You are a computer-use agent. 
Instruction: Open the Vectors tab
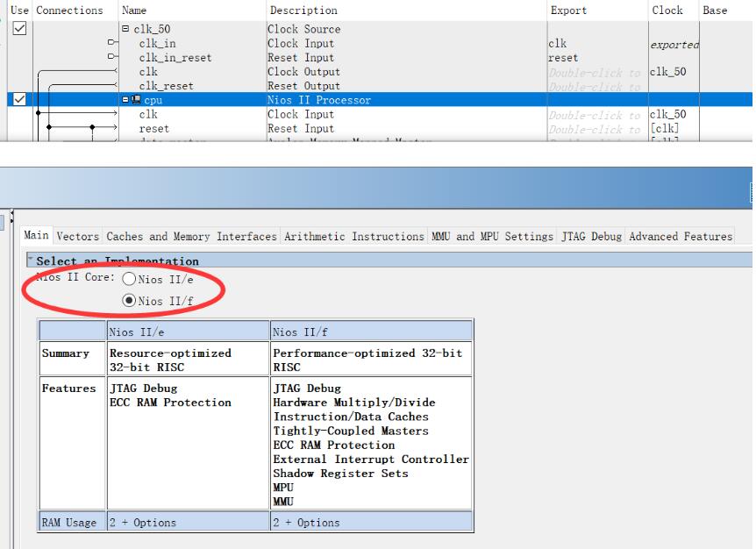click(78, 236)
